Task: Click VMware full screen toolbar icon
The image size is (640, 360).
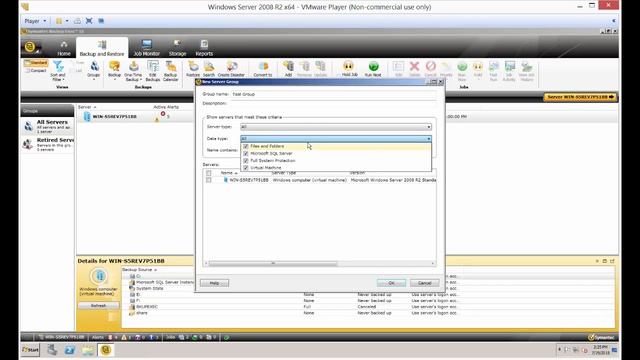Action: pos(89,21)
